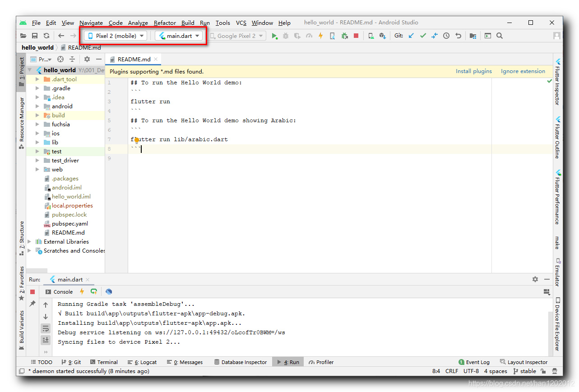
Task: Open Flutter Inspector side panel
Action: 558,82
